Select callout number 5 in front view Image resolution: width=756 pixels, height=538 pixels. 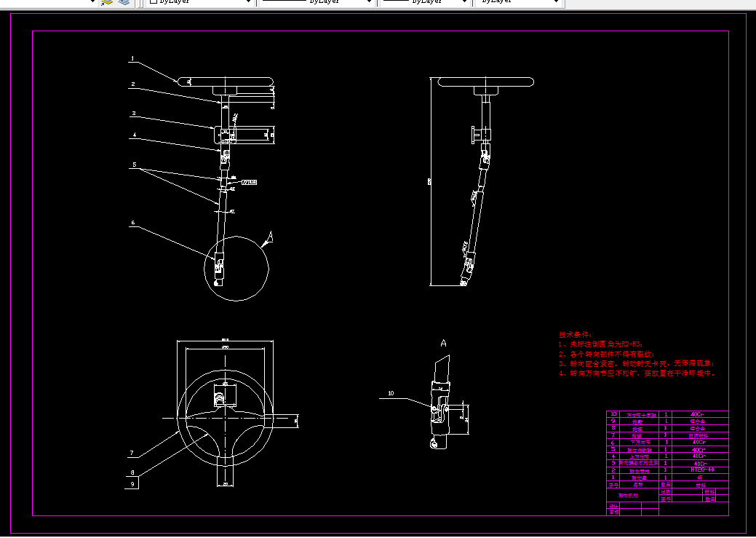click(x=135, y=165)
